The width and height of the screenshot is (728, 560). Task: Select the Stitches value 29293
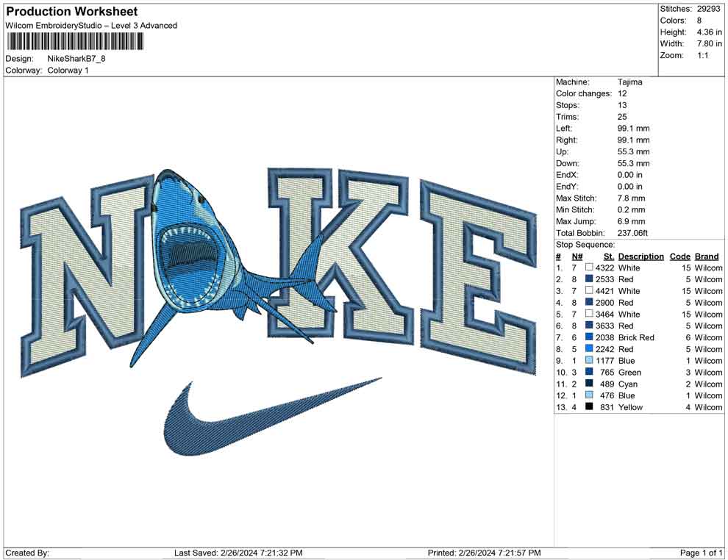[x=708, y=9]
